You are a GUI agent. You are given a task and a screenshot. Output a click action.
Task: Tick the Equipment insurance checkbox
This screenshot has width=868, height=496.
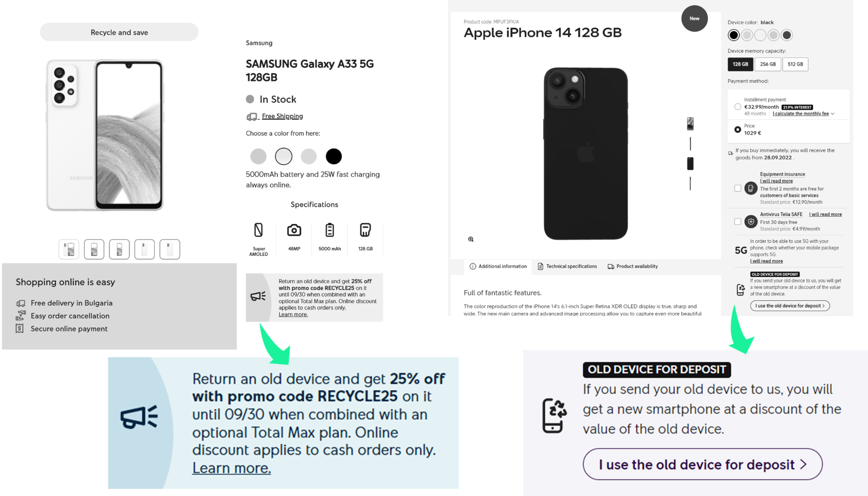(x=738, y=188)
